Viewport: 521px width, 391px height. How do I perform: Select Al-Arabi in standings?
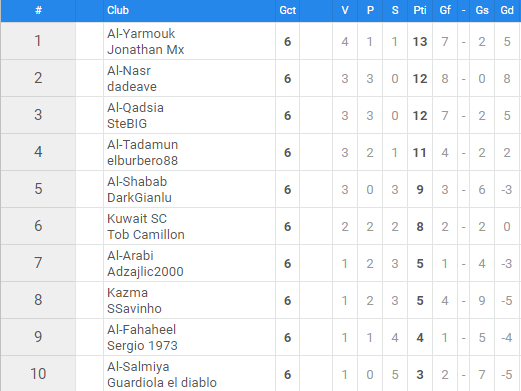pyautogui.click(x=130, y=256)
